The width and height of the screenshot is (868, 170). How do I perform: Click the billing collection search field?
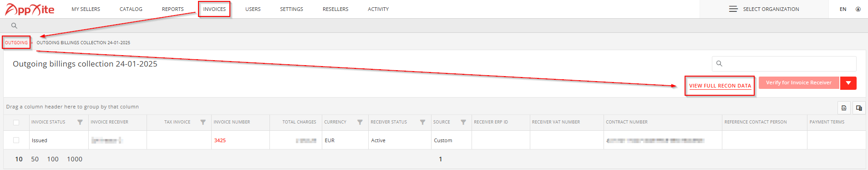coord(784,64)
